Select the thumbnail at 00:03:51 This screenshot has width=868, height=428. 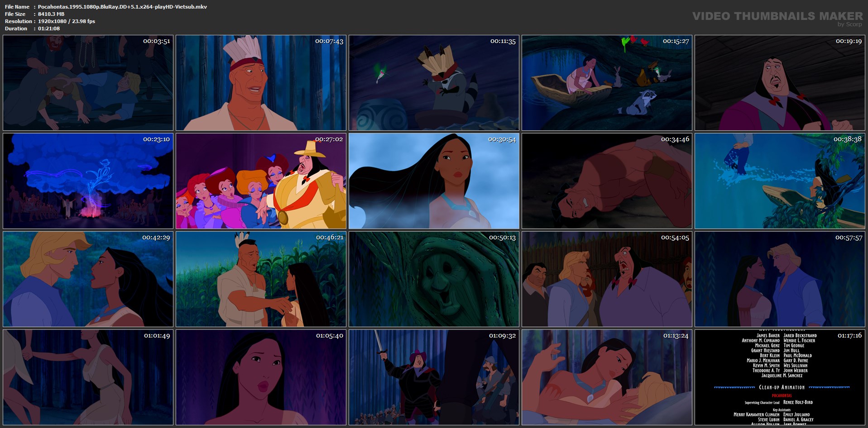(x=88, y=83)
